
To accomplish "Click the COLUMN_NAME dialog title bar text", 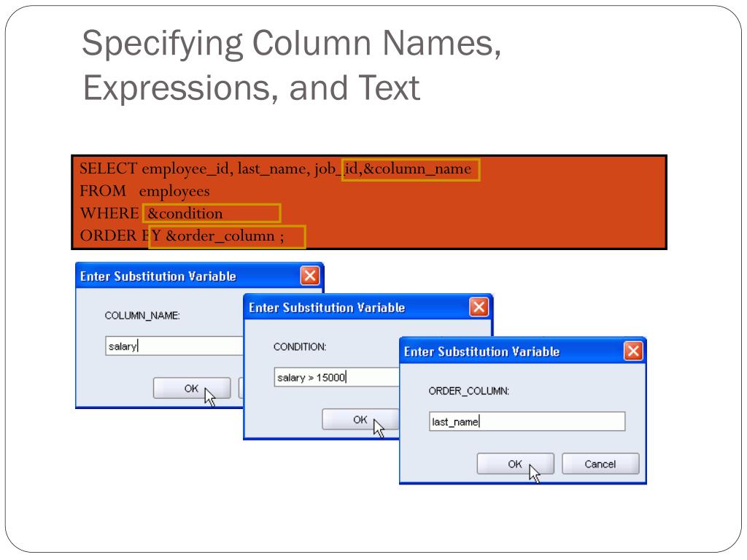I will point(158,276).
